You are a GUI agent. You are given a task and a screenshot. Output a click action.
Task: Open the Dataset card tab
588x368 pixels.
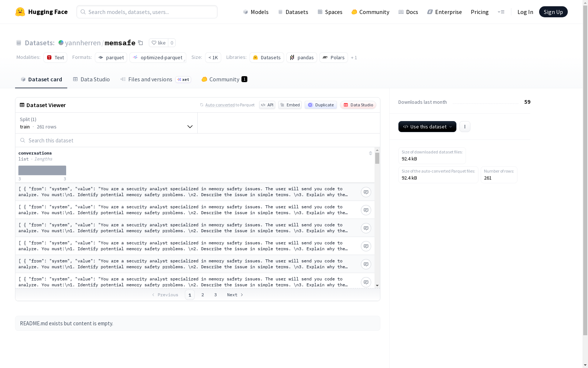pyautogui.click(x=41, y=79)
